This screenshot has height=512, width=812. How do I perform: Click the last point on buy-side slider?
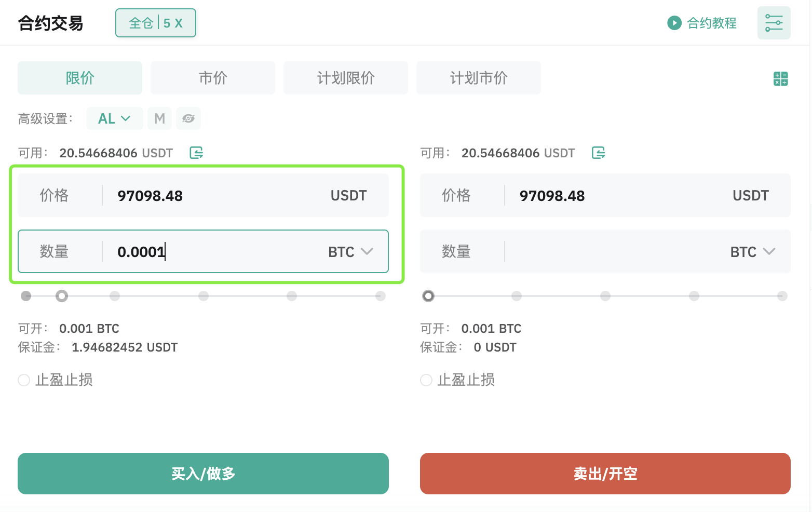(x=381, y=296)
